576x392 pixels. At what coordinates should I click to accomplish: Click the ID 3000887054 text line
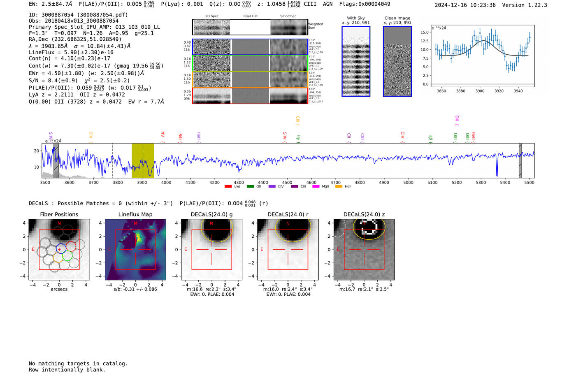[78, 15]
